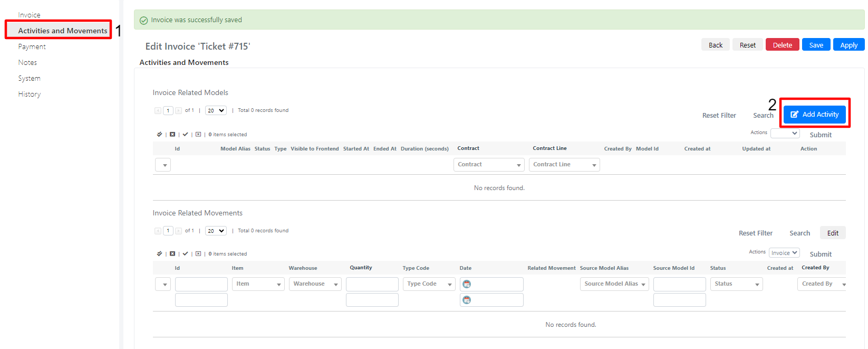
Task: Click unselect-all filled X icon in Related Models grid
Action: tap(172, 134)
